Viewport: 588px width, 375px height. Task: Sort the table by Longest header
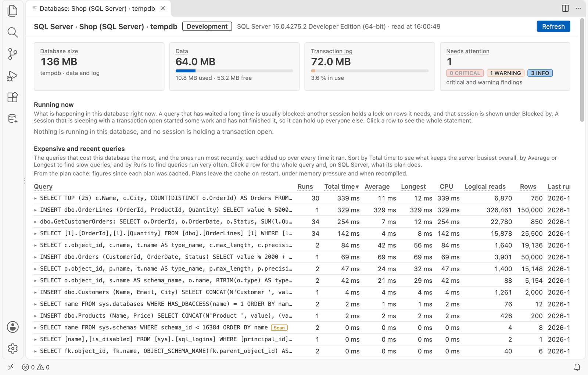coord(413,187)
